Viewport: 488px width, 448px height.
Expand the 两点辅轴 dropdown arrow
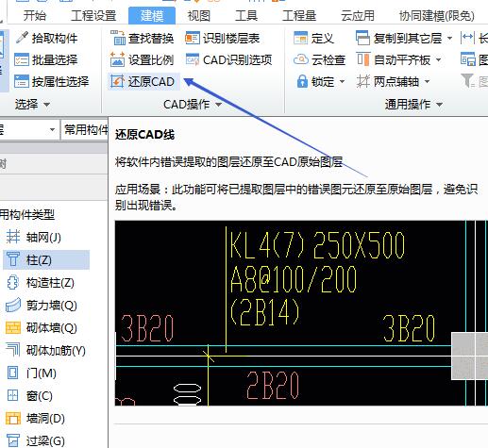(x=427, y=82)
